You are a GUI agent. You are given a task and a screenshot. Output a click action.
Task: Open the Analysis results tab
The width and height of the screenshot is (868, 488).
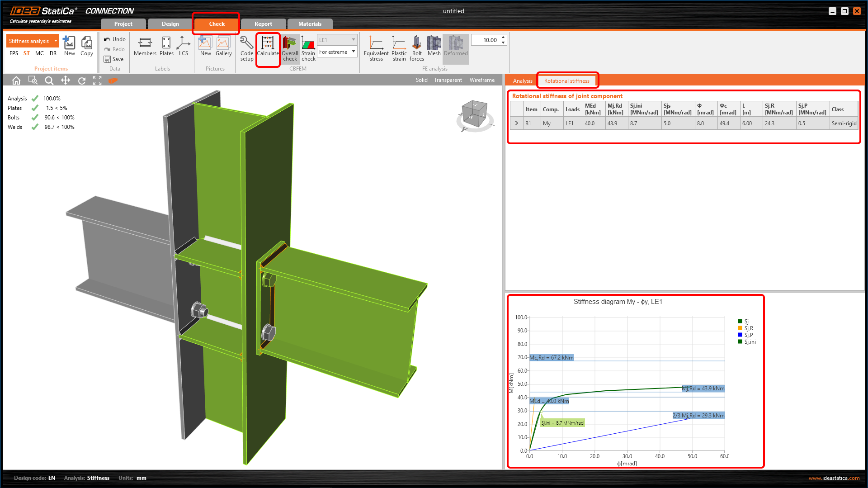click(522, 81)
